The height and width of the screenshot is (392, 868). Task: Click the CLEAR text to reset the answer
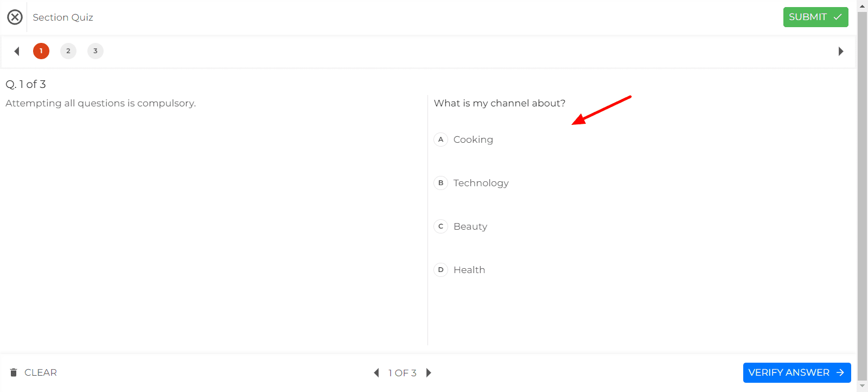coord(41,372)
